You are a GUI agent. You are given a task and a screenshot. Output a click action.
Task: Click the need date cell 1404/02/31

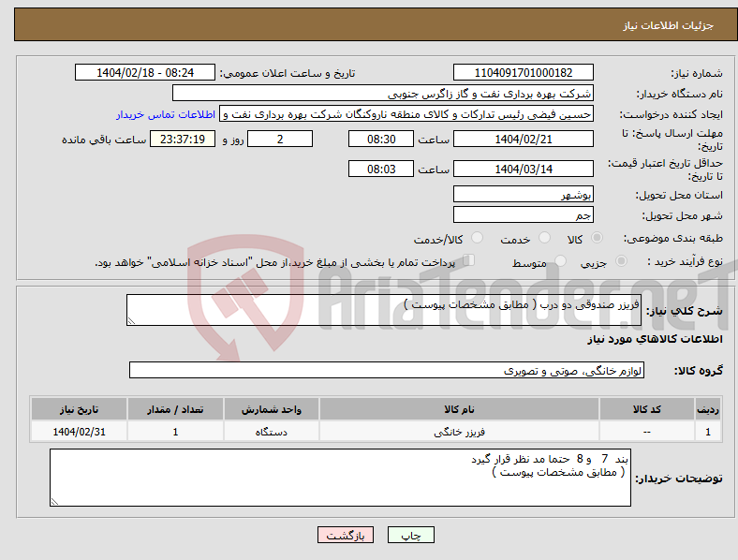click(79, 432)
